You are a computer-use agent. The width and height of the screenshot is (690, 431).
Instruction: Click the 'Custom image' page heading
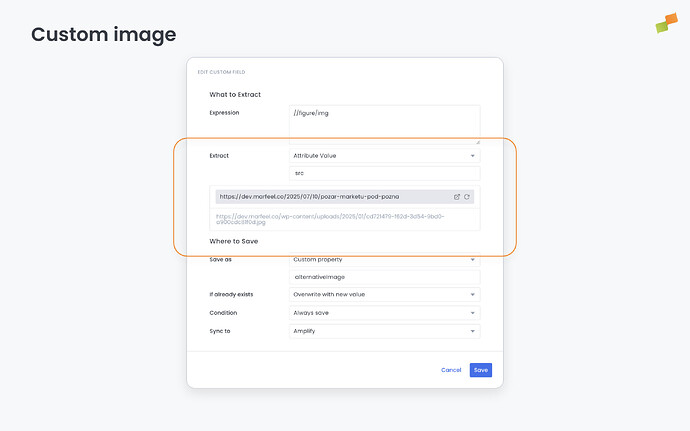[x=103, y=35]
